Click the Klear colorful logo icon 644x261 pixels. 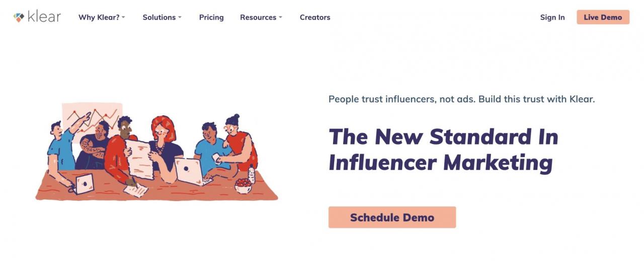point(19,17)
